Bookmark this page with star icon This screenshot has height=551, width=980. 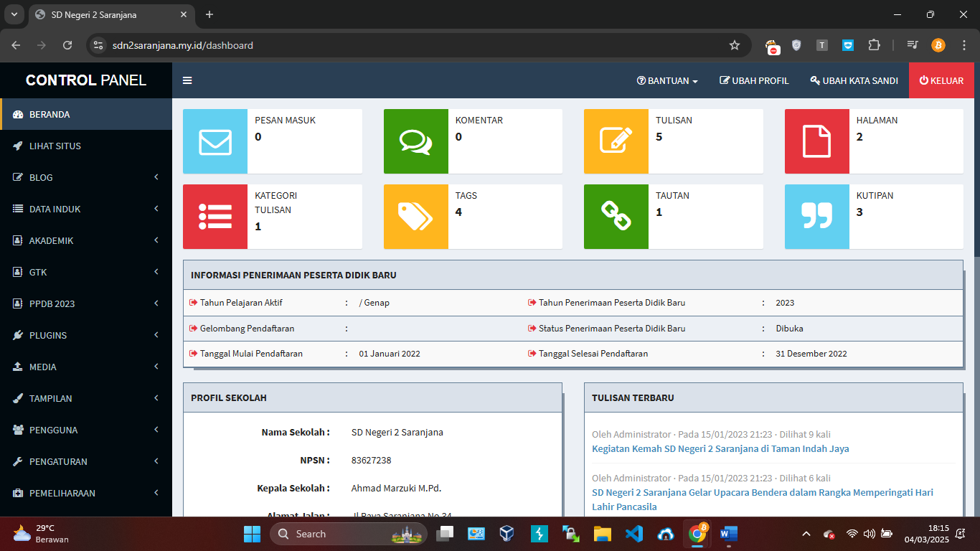click(x=735, y=45)
